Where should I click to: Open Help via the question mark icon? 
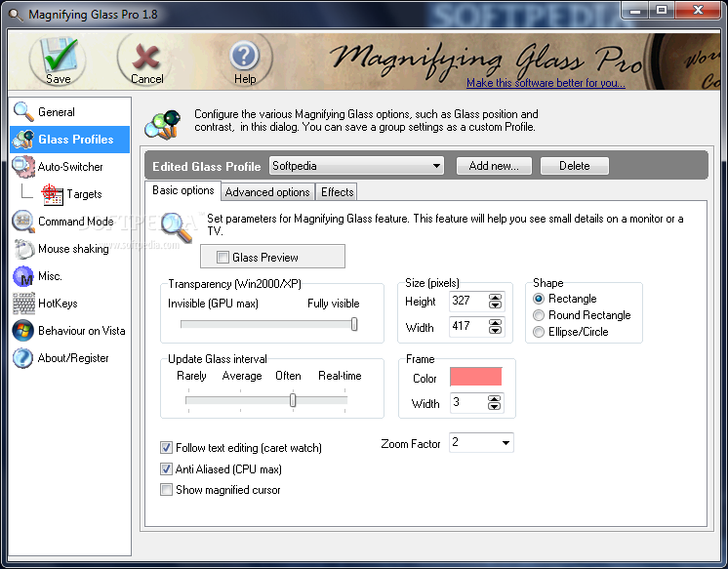[x=244, y=57]
